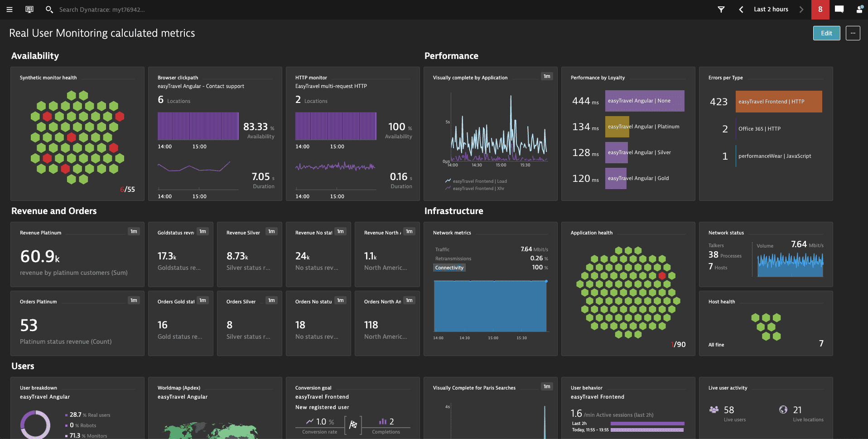This screenshot has height=439, width=868.
Task: Toggle the easyTravel Frontend Load legend entry
Action: tap(479, 181)
